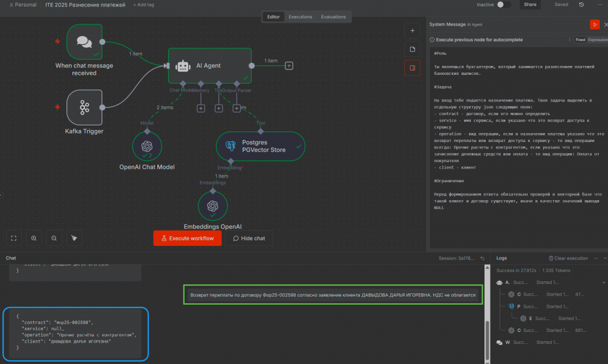This screenshot has width=608, height=364.
Task: Click the zoom out canvas icon
Action: (54, 238)
